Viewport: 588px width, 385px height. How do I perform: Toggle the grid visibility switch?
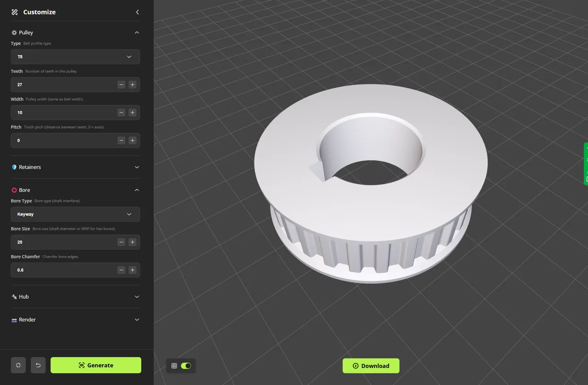186,366
